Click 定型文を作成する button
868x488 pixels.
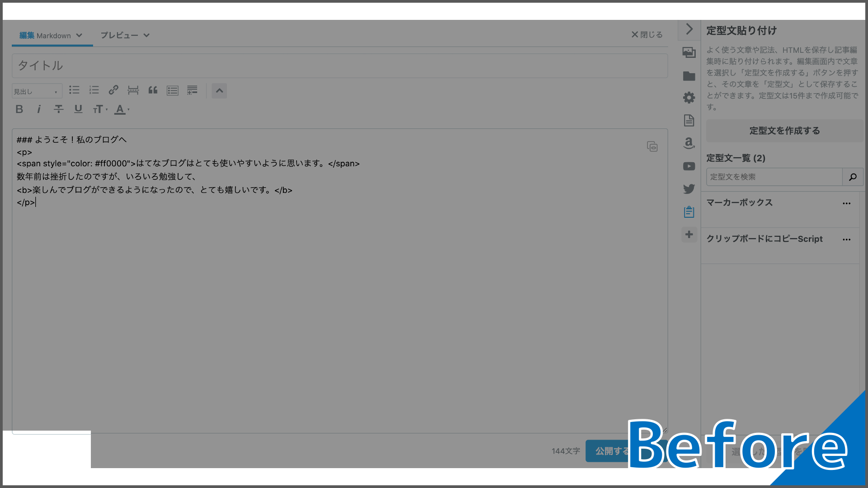[784, 131]
